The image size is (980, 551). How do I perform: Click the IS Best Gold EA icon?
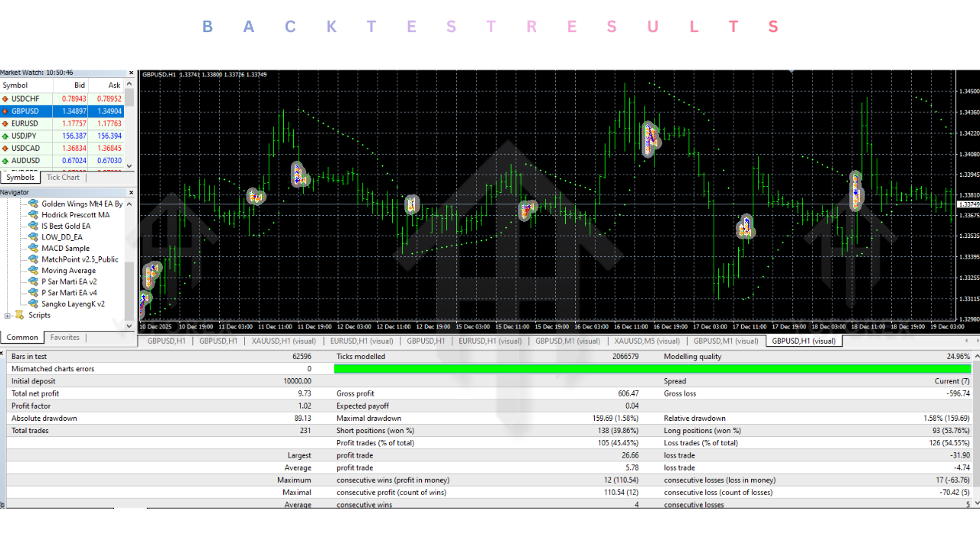click(33, 227)
